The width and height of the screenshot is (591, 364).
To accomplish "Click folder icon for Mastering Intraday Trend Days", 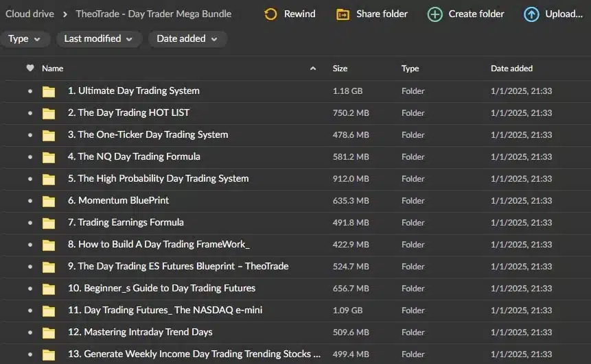I will 49,332.
